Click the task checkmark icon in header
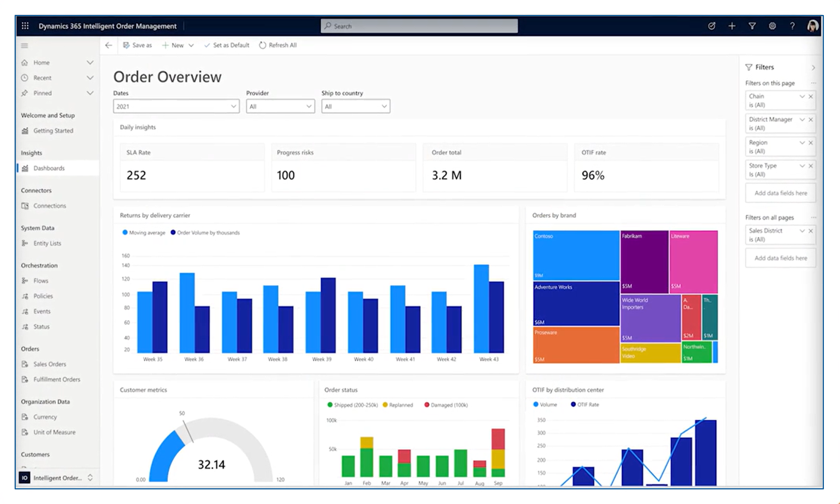Image resolution: width=840 pixels, height=504 pixels. pos(711,26)
